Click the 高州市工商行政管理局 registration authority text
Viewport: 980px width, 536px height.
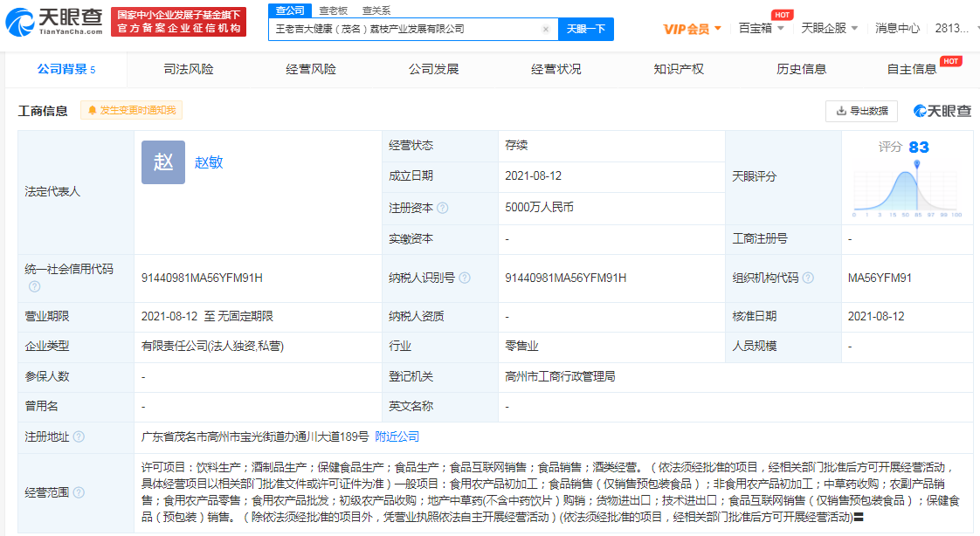[560, 377]
